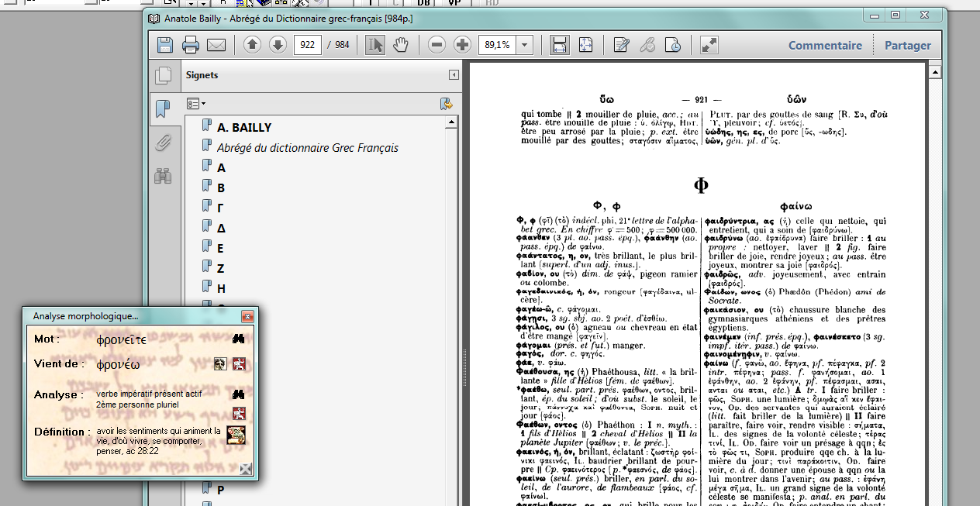Click the red figure icon beside φρονέω
The height and width of the screenshot is (506, 980).
[x=239, y=363]
